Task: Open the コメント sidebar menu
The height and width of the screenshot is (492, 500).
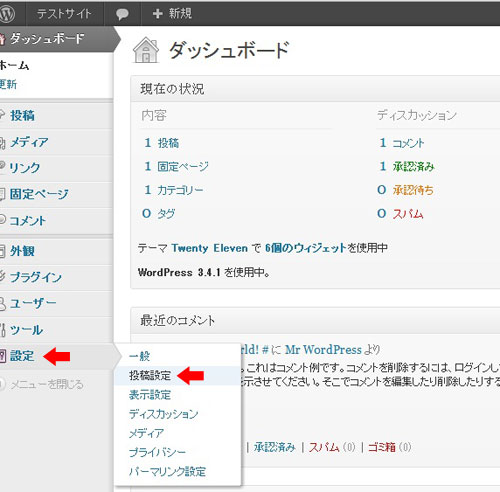Action: click(28, 221)
